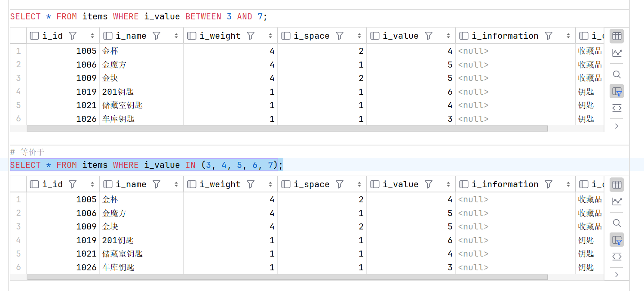Select table view icon in bottom result
The image size is (644, 291).
(616, 185)
